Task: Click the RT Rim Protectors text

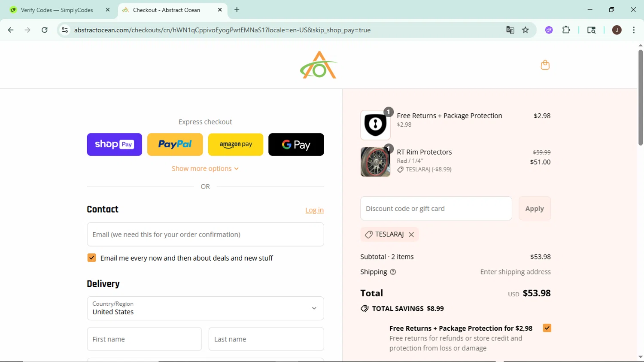Action: pyautogui.click(x=424, y=152)
